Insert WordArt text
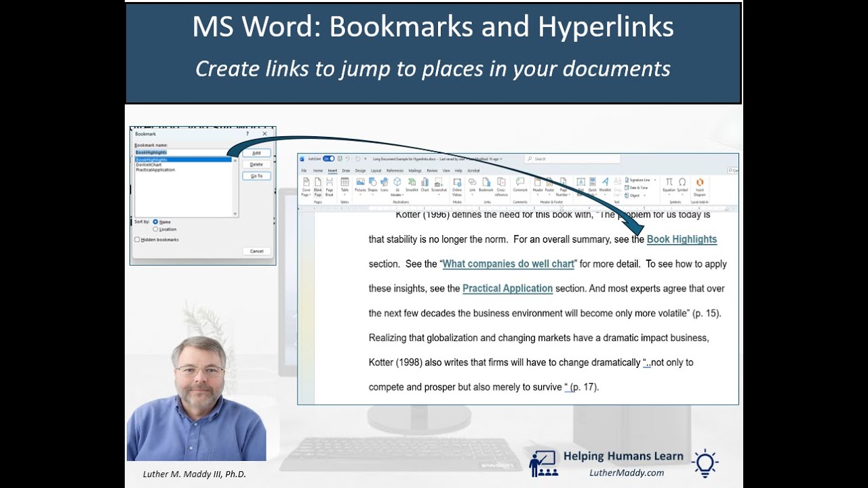This screenshot has width=868, height=488. [x=606, y=185]
